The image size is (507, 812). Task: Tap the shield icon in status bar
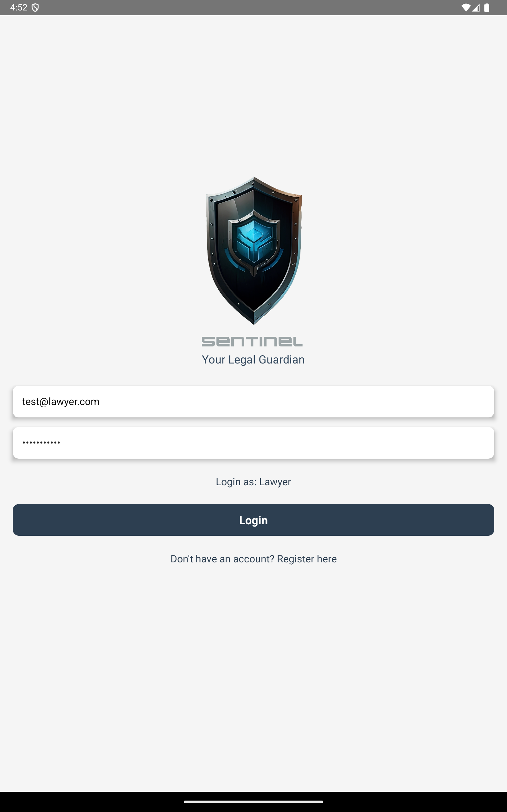(x=35, y=7)
